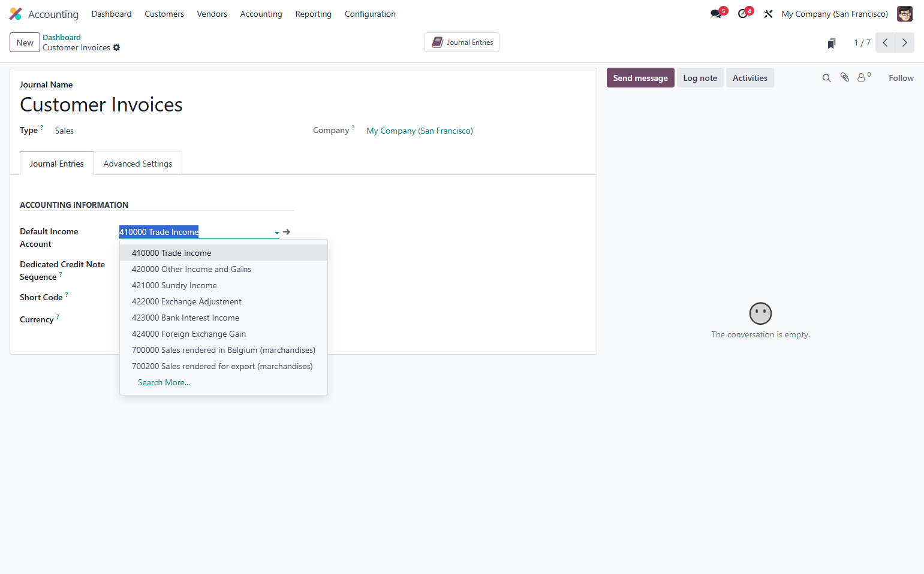
Task: Click Log note button
Action: (700, 78)
